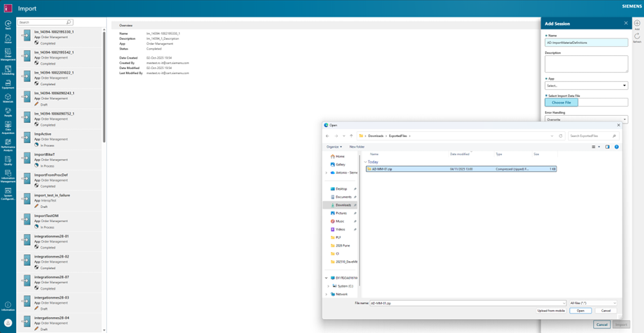644x333 pixels.
Task: Open the Information Management sidebar icon
Action: (8, 175)
